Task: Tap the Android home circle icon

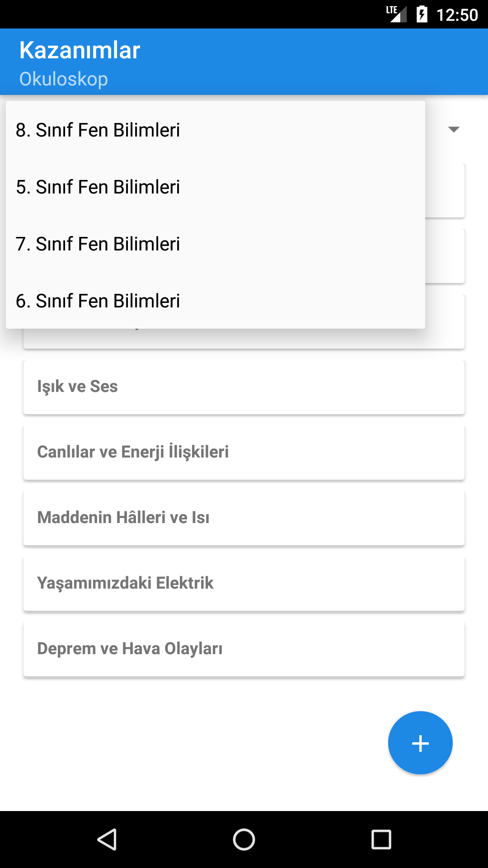Action: pos(244,840)
